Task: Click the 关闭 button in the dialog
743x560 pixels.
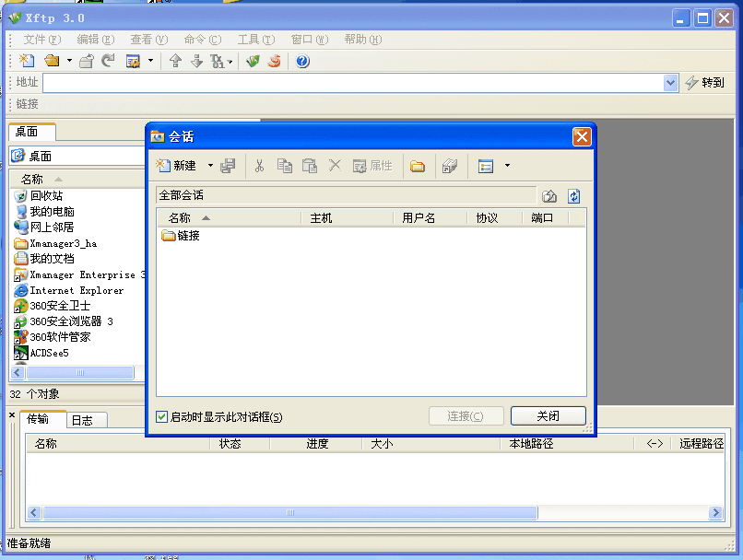Action: pos(548,416)
